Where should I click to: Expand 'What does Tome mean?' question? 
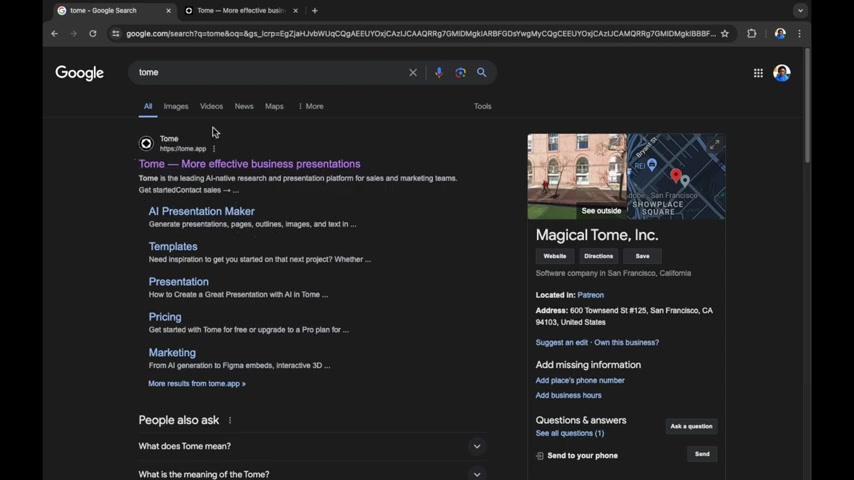pyautogui.click(x=313, y=446)
